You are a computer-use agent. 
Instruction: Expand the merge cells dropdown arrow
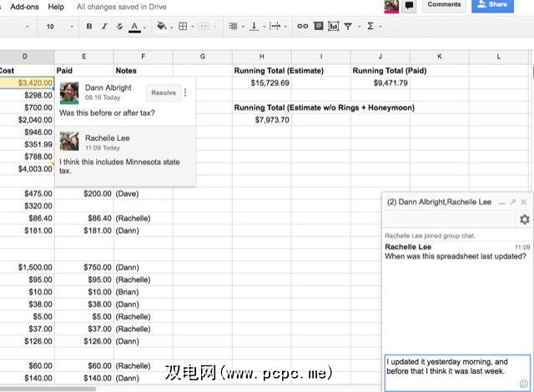[215, 27]
